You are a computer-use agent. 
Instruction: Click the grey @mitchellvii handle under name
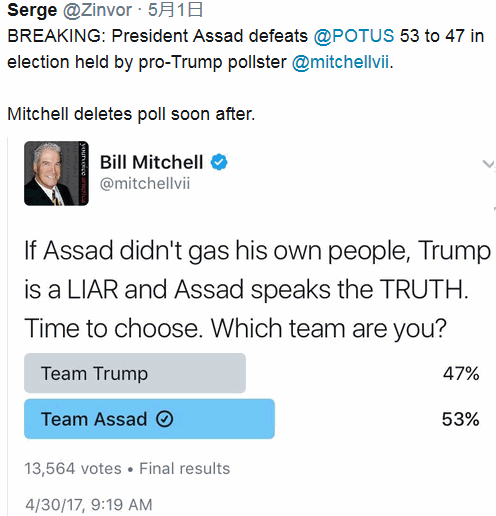pyautogui.click(x=145, y=184)
